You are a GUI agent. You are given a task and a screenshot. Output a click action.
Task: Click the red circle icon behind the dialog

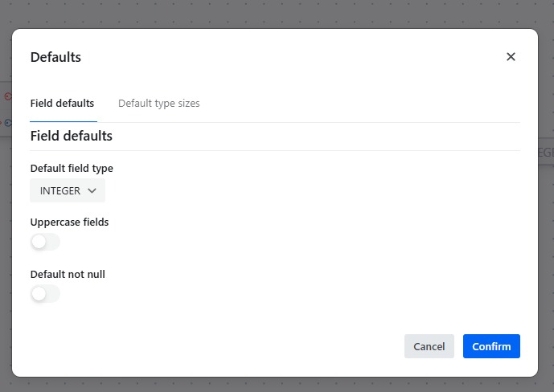[x=7, y=96]
